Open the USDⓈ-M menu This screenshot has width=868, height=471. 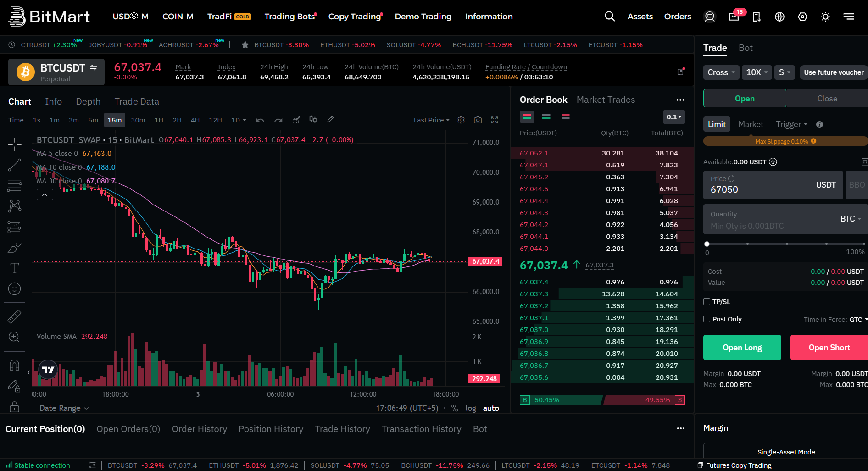pos(131,17)
